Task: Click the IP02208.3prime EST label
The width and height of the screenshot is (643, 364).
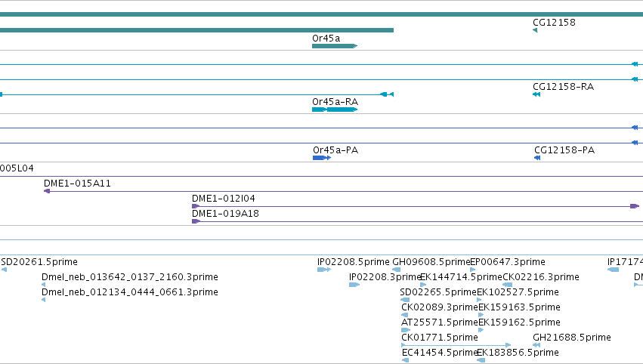Action: pyautogui.click(x=385, y=277)
